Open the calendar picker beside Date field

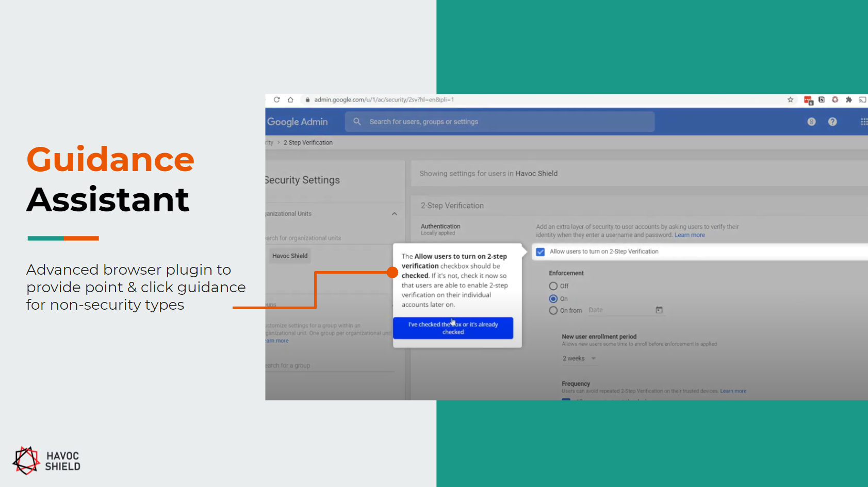pos(659,310)
